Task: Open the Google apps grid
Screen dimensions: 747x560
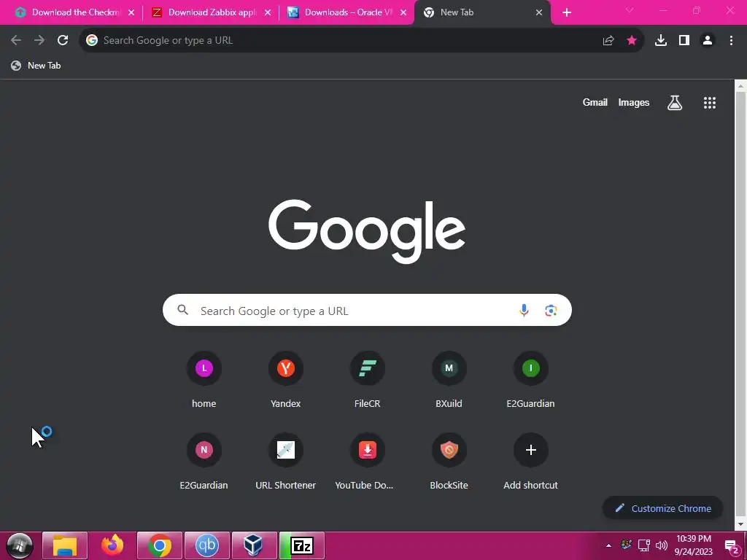Action: click(710, 102)
